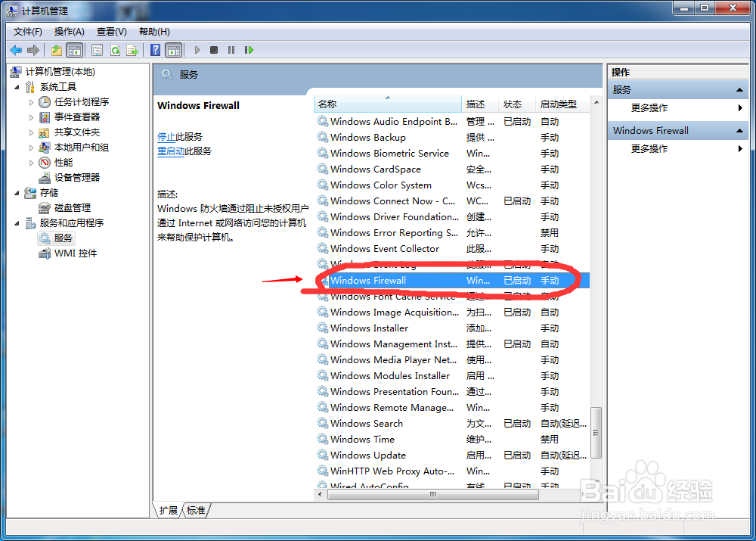Open Help via the question mark icon

(x=155, y=50)
